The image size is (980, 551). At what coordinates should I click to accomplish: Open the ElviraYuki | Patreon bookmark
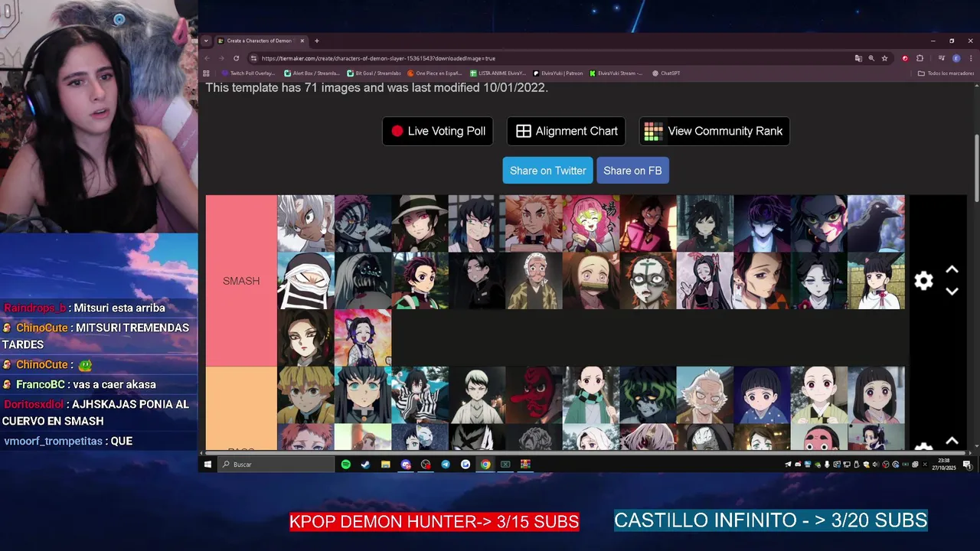557,73
